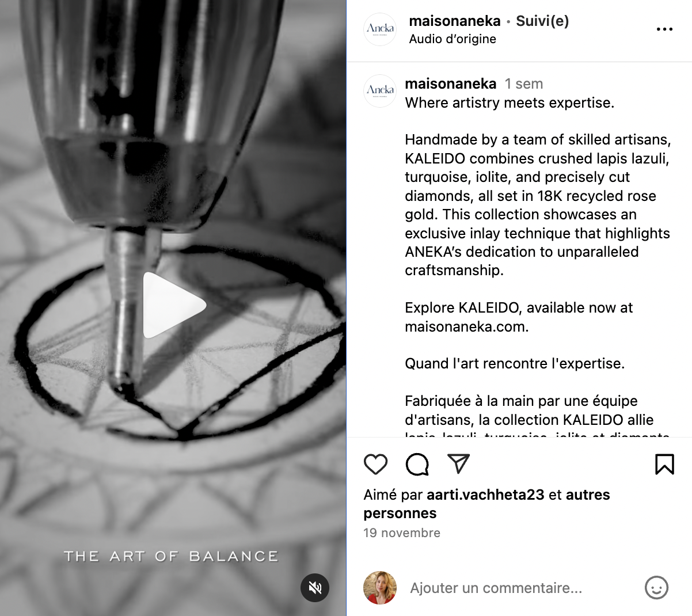Screen dimensions: 692x616
Task: Play the reel video
Action: tap(173, 305)
